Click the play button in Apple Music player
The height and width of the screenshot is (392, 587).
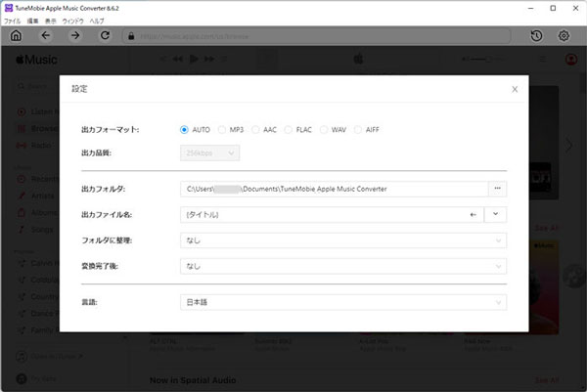[x=194, y=59]
